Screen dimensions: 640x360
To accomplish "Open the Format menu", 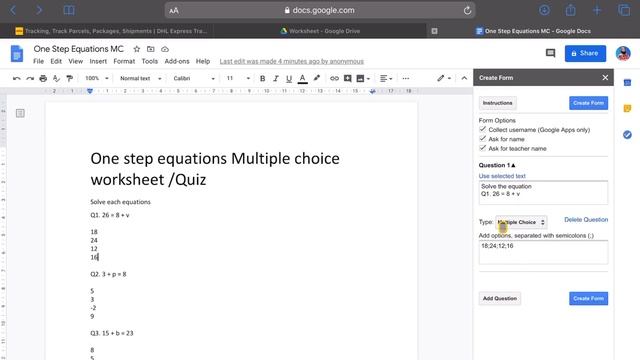I will [124, 61].
